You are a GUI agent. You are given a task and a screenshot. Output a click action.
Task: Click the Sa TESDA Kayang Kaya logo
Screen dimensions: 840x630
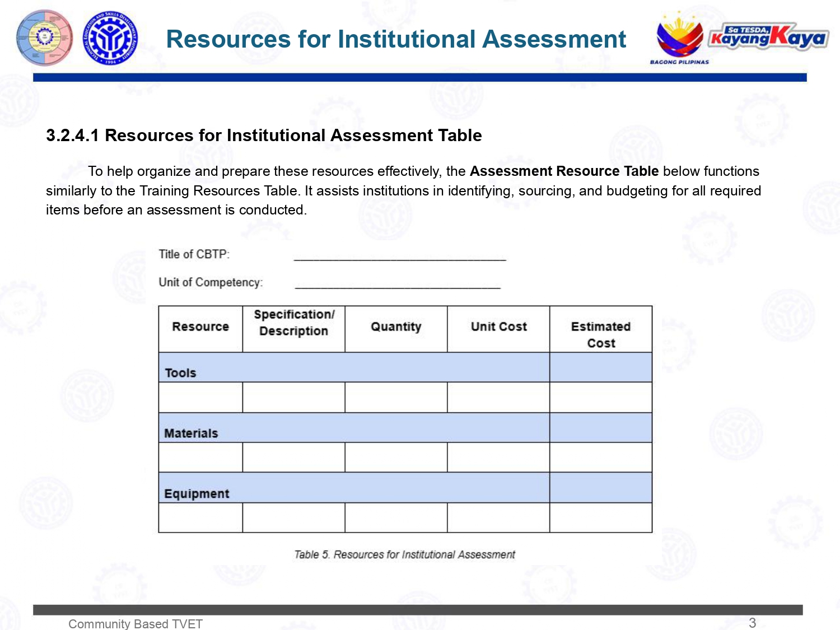(x=768, y=36)
